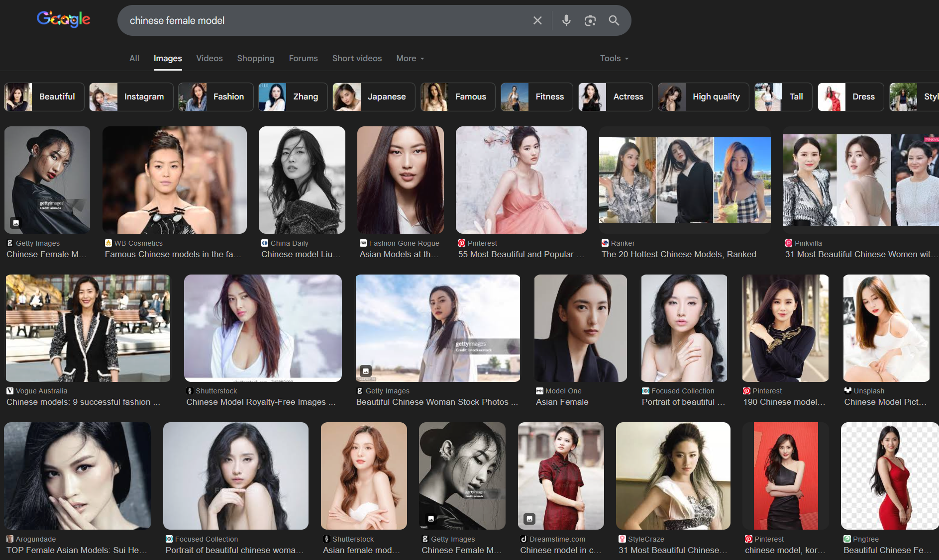Select the Actress filter chip
Viewport: 939px width, 560px height.
click(x=616, y=97)
